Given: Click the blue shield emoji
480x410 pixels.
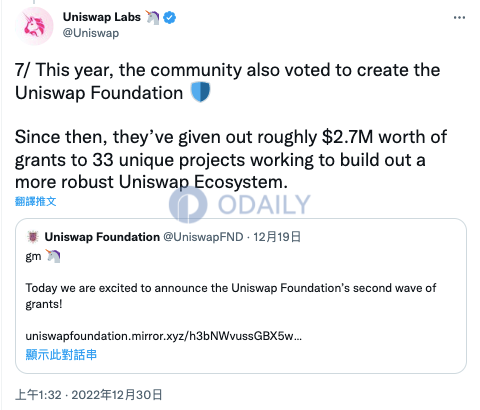Looking at the screenshot, I should coord(200,92).
